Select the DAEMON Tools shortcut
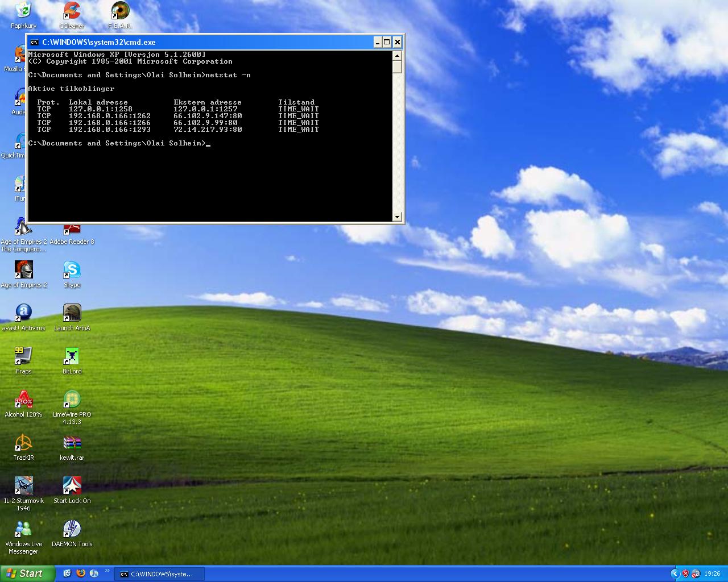This screenshot has width=728, height=582. [x=72, y=533]
